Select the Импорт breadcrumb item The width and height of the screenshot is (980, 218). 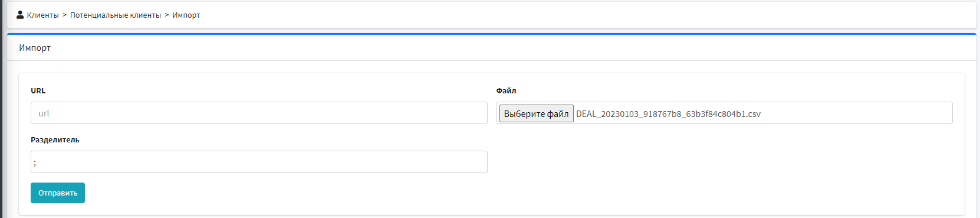tap(186, 15)
